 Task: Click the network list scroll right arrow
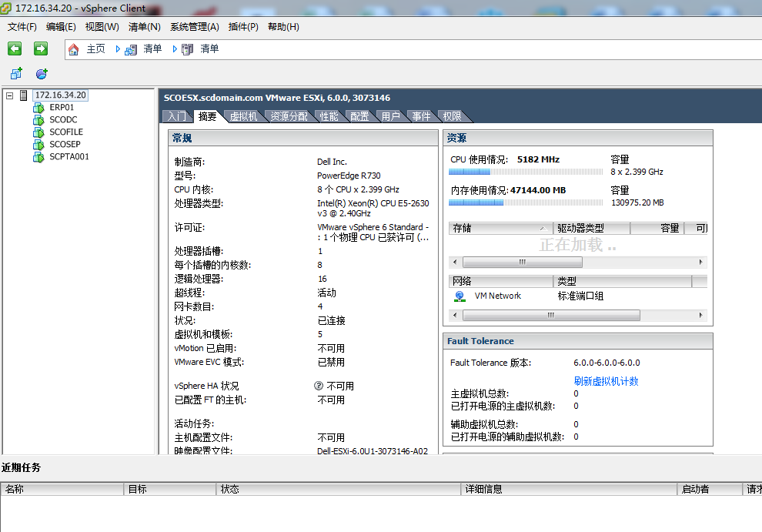700,315
